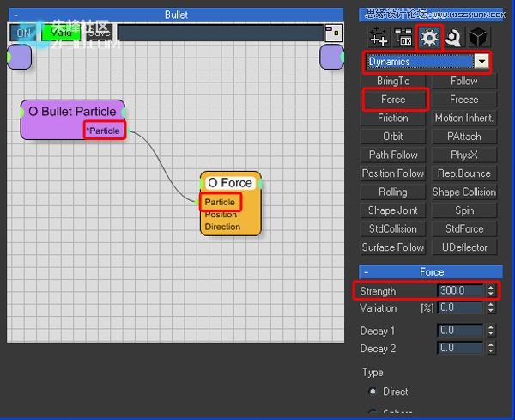The image size is (515, 420).
Task: Click the Decay 1 value field
Action: pos(460,331)
